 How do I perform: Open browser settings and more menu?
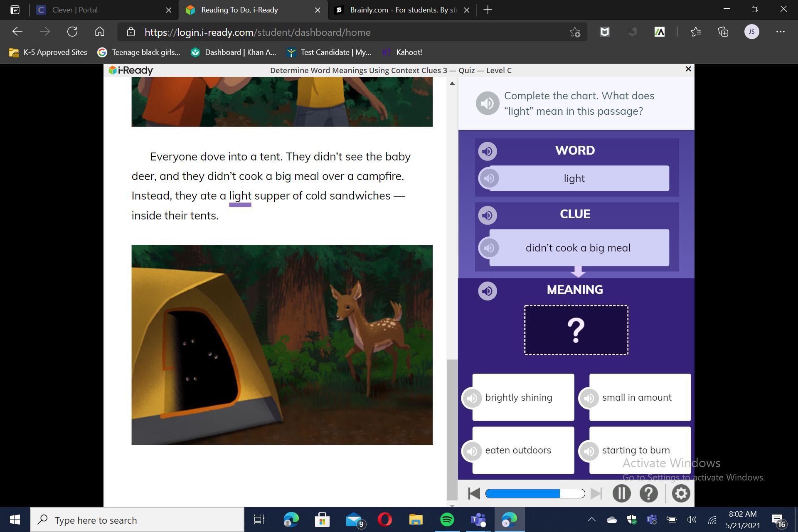[x=780, y=32]
